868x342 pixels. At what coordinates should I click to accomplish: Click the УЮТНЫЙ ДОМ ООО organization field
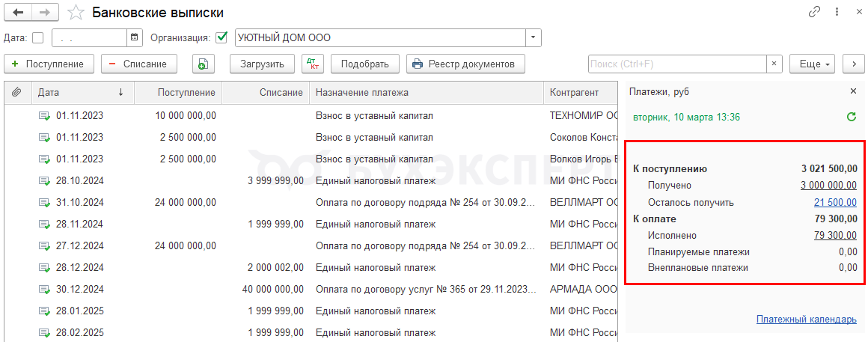380,37
